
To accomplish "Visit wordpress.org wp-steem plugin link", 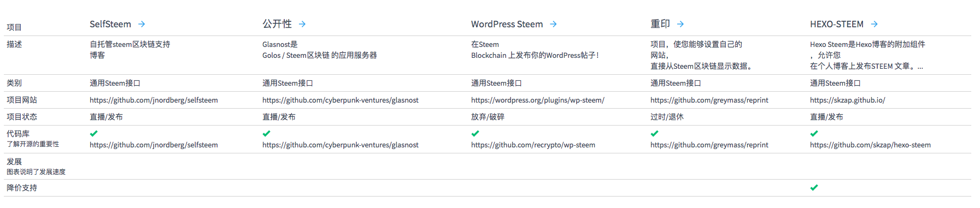I will (x=538, y=100).
